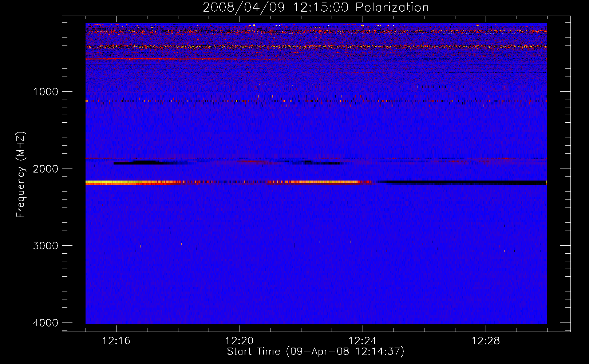Click the "Start Time" horizontal axis label
This screenshot has width=589, height=364.
[x=316, y=352]
